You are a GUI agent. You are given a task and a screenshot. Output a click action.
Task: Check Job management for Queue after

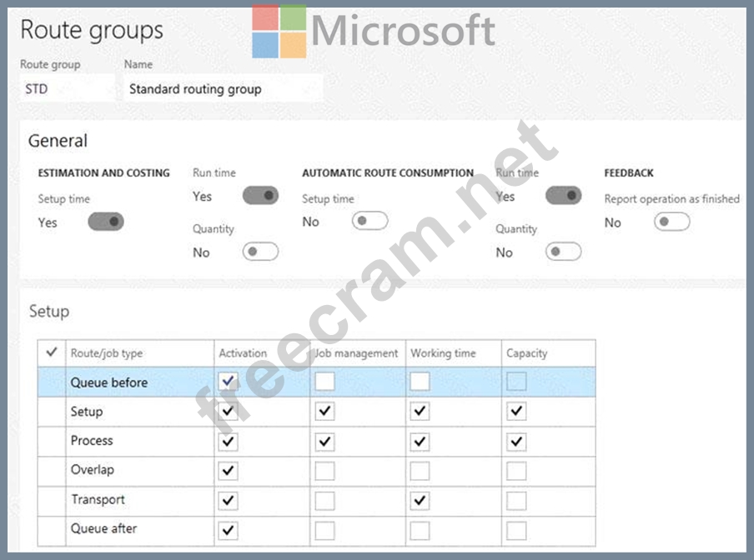(x=324, y=530)
